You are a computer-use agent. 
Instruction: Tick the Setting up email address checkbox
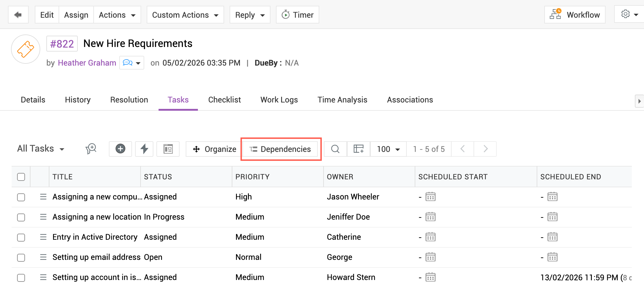[x=21, y=257]
